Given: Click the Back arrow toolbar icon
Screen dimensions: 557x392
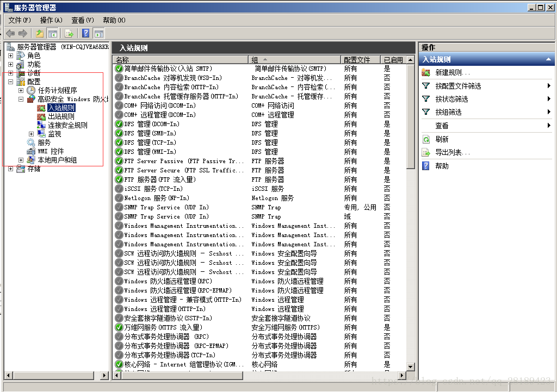Looking at the screenshot, I should (10, 33).
